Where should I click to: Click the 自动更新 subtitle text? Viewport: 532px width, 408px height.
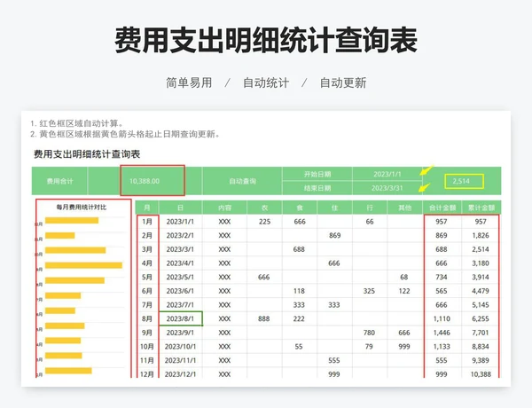pos(343,82)
